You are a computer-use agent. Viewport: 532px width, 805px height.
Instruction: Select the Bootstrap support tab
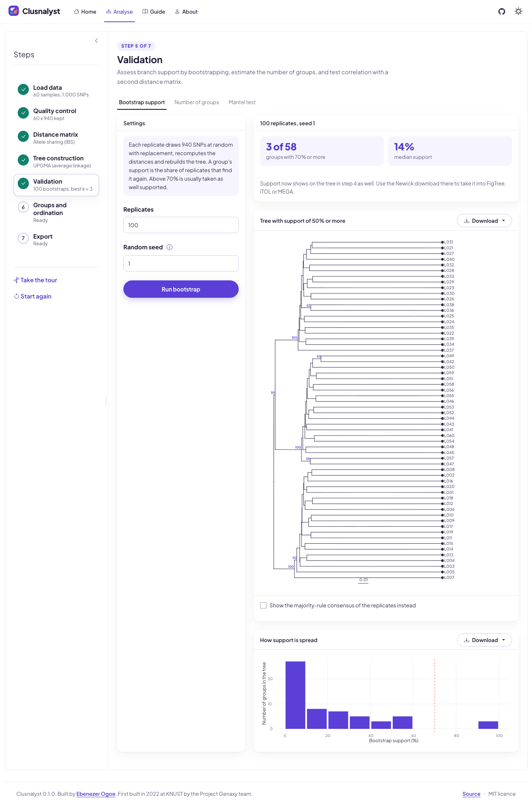click(x=142, y=102)
